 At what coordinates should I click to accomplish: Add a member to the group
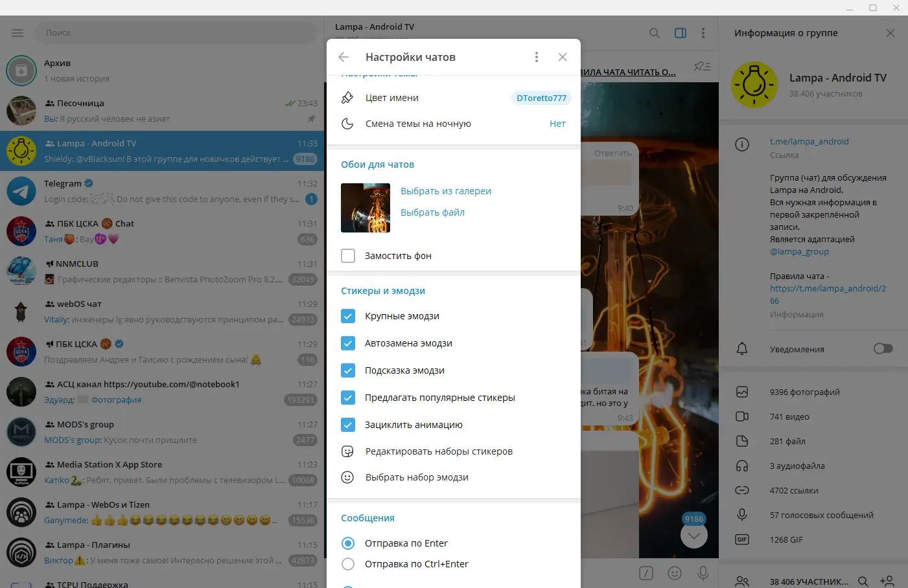tap(887, 582)
